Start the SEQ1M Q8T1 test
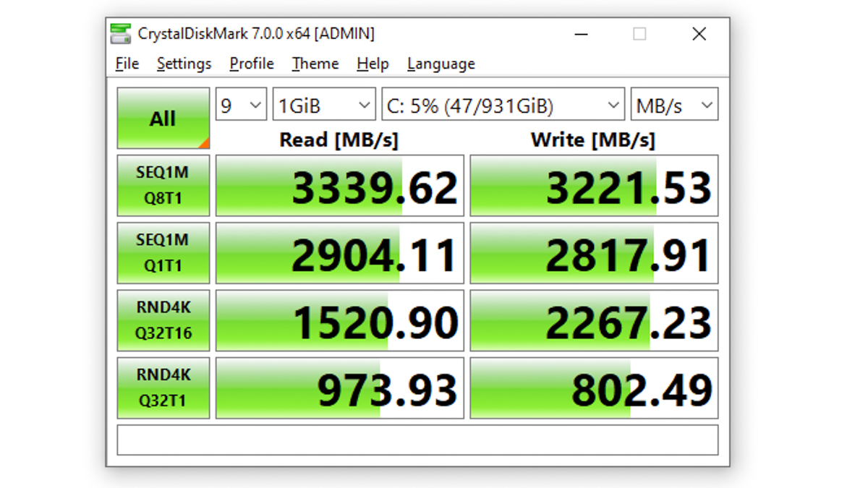 point(163,185)
